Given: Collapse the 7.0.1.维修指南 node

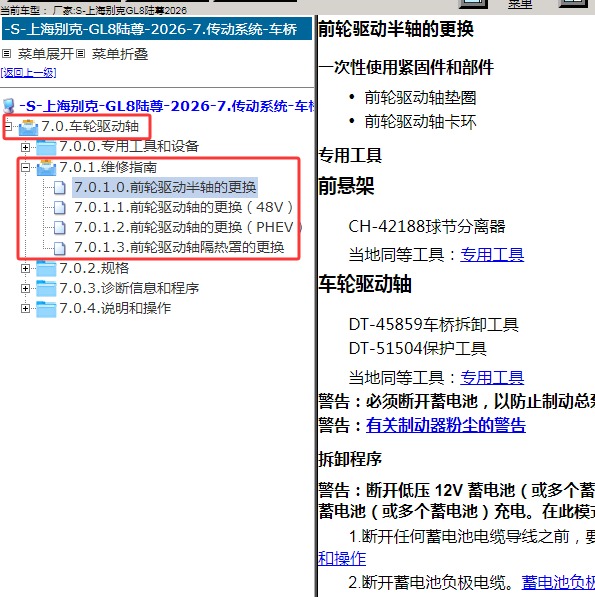Looking at the screenshot, I should 25,167.
